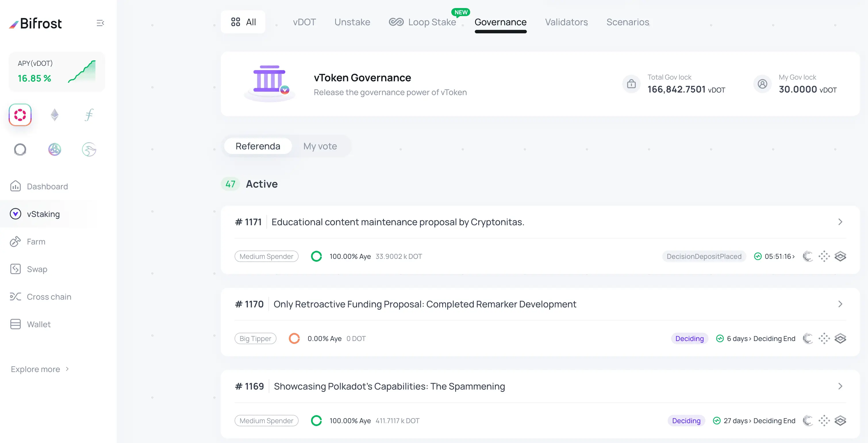Image resolution: width=868 pixels, height=443 pixels.
Task: Click green clock icon on #1170
Action: pos(720,338)
